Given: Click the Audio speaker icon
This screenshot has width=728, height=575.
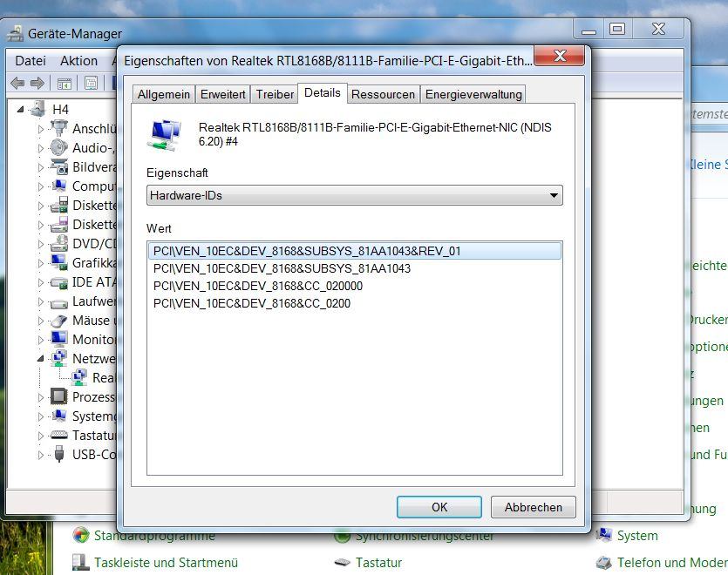Looking at the screenshot, I should (59, 147).
